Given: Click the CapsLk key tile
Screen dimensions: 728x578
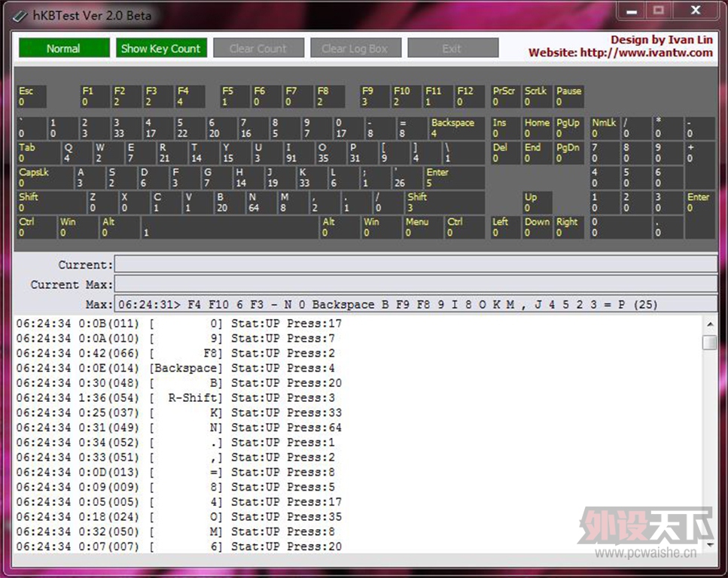Looking at the screenshot, I should point(44,178).
